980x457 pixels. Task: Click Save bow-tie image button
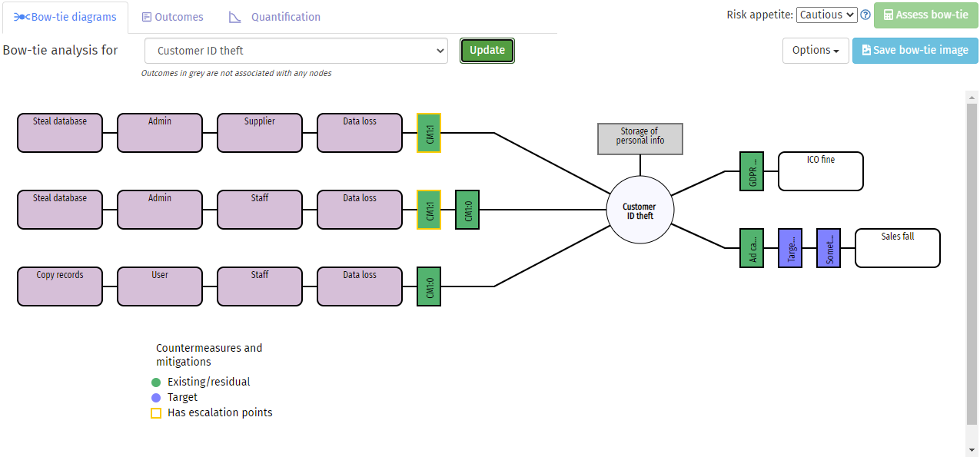[915, 51]
